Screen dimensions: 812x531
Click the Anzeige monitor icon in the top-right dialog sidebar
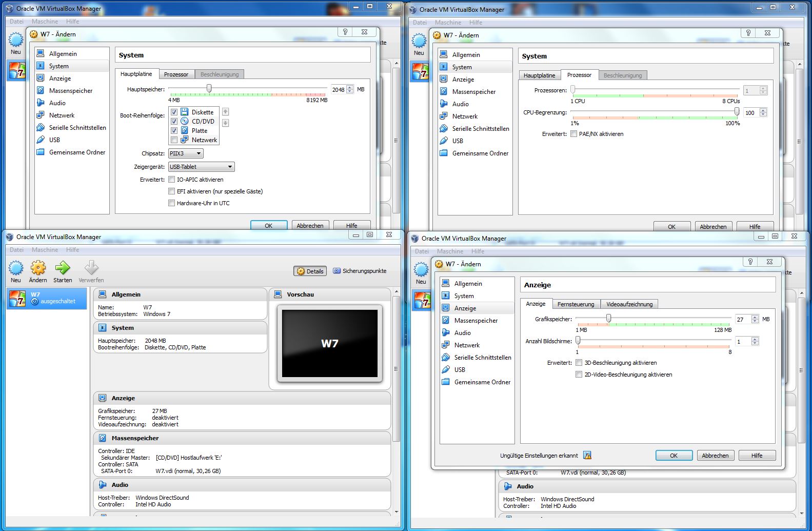(444, 79)
